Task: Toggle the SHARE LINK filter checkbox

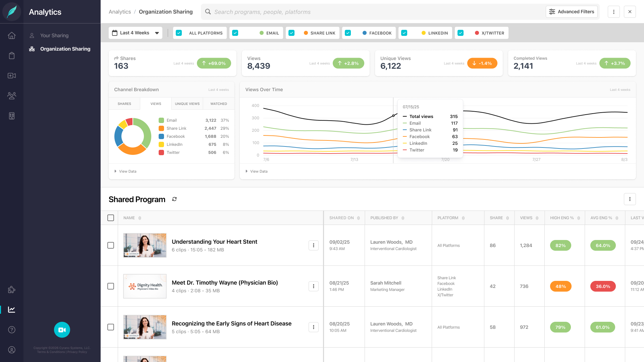Action: click(x=291, y=33)
